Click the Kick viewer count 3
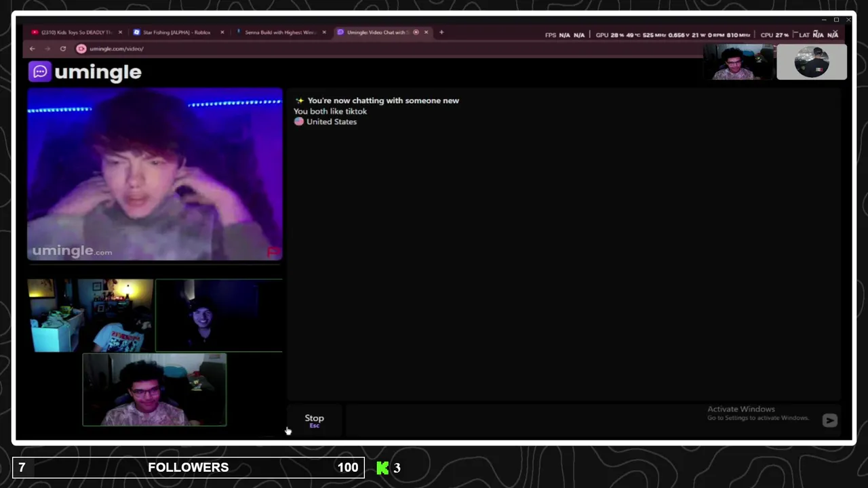 [397, 468]
